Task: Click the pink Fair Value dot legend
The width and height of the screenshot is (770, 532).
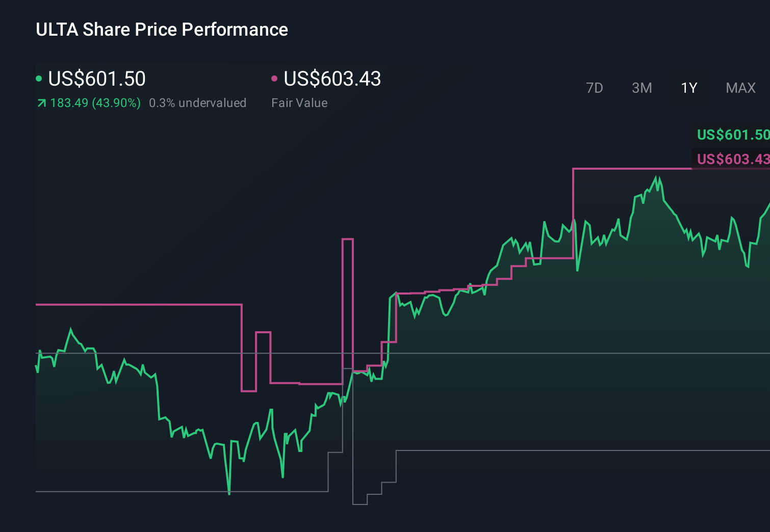Action: [275, 78]
